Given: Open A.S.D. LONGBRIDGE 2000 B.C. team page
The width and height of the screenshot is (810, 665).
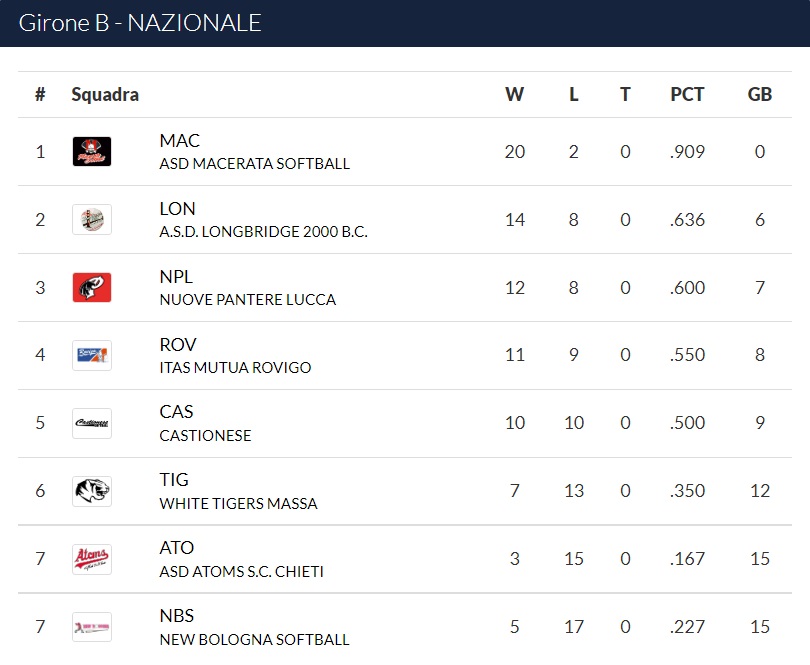Looking at the screenshot, I should (x=263, y=231).
